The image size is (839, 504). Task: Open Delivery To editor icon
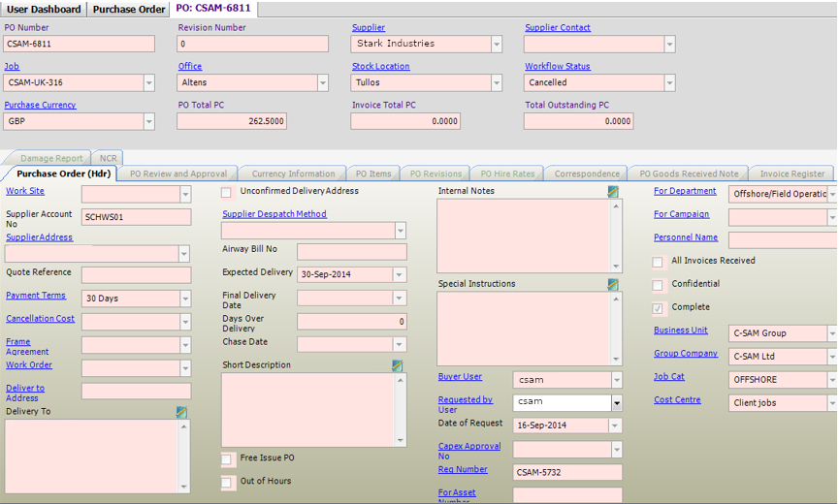tap(182, 413)
